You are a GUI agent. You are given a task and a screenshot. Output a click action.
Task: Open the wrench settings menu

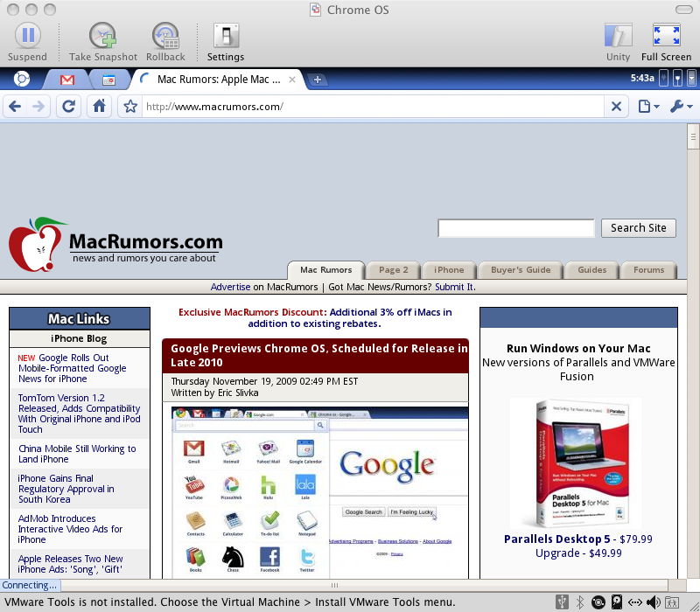(682, 107)
